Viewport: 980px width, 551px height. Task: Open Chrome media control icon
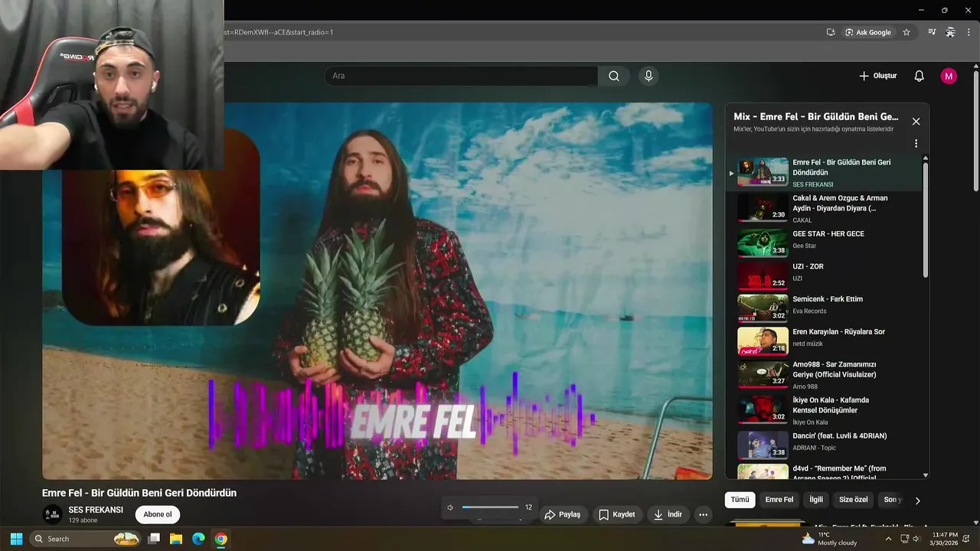tap(932, 32)
